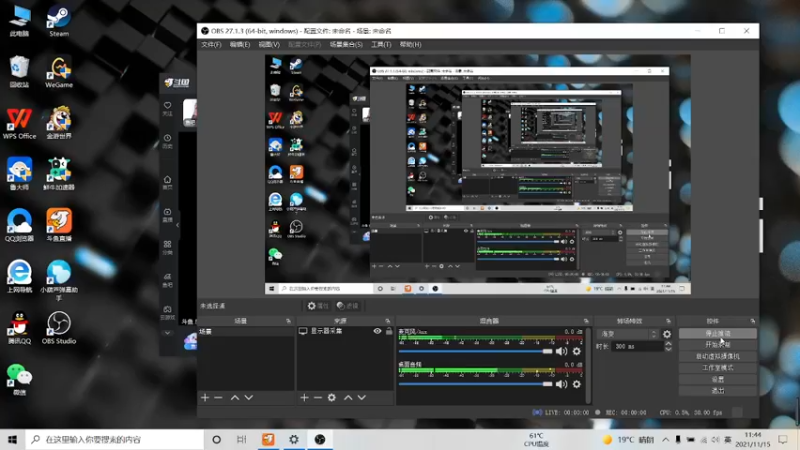Image resolution: width=800 pixels, height=450 pixels.
Task: Open 渐变 transition dropdown
Action: click(628, 334)
